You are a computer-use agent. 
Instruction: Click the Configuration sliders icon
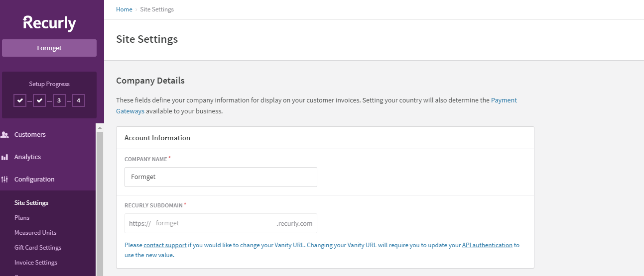(5, 180)
